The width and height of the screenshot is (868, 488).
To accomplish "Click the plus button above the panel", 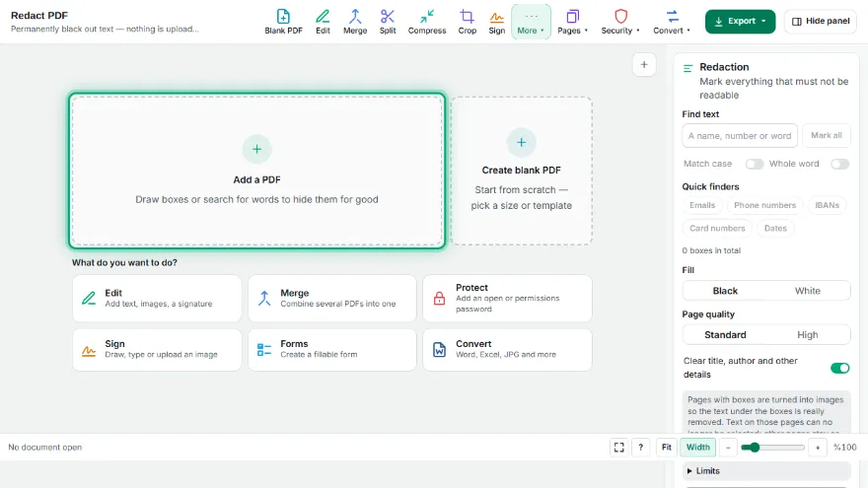I will pyautogui.click(x=644, y=65).
